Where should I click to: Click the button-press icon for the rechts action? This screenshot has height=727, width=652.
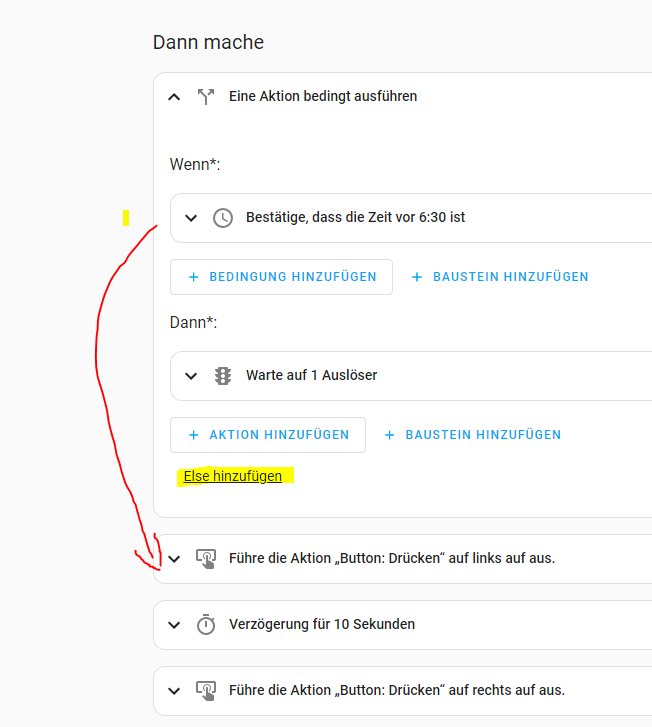pos(206,691)
